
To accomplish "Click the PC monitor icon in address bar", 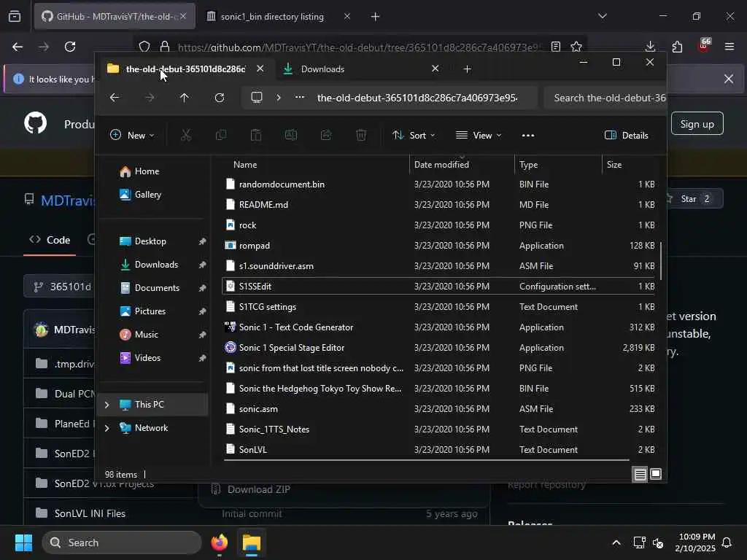I will (257, 98).
